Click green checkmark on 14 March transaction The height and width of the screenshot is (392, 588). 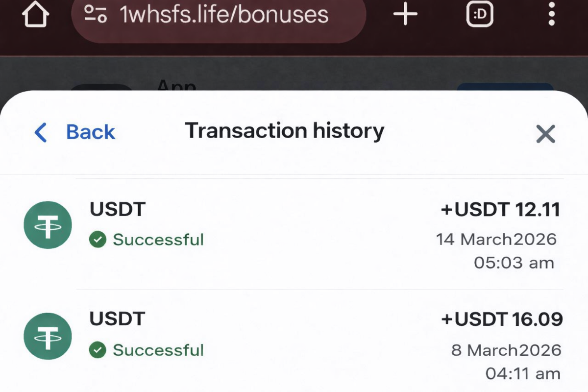(98, 240)
